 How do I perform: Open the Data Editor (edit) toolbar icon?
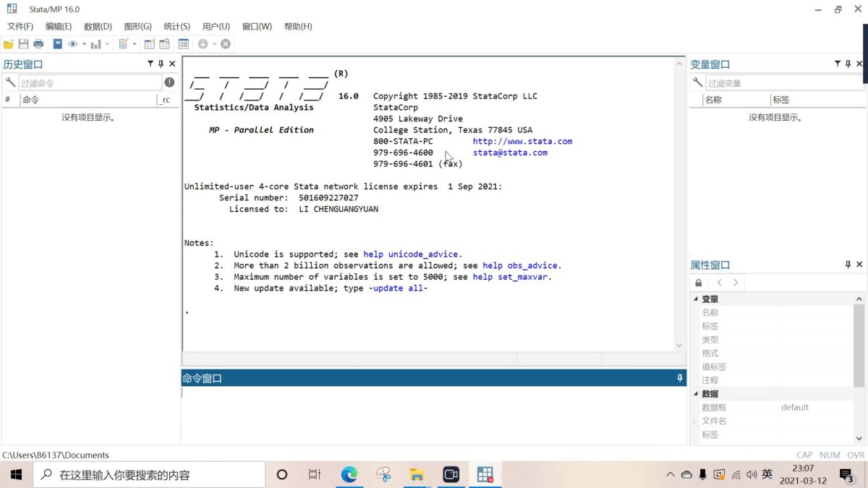pos(150,44)
